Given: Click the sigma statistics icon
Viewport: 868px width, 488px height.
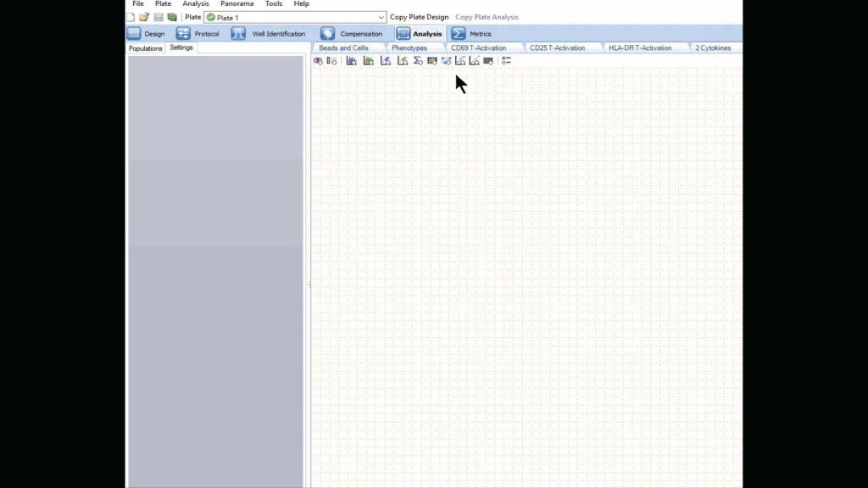Looking at the screenshot, I should [x=418, y=61].
